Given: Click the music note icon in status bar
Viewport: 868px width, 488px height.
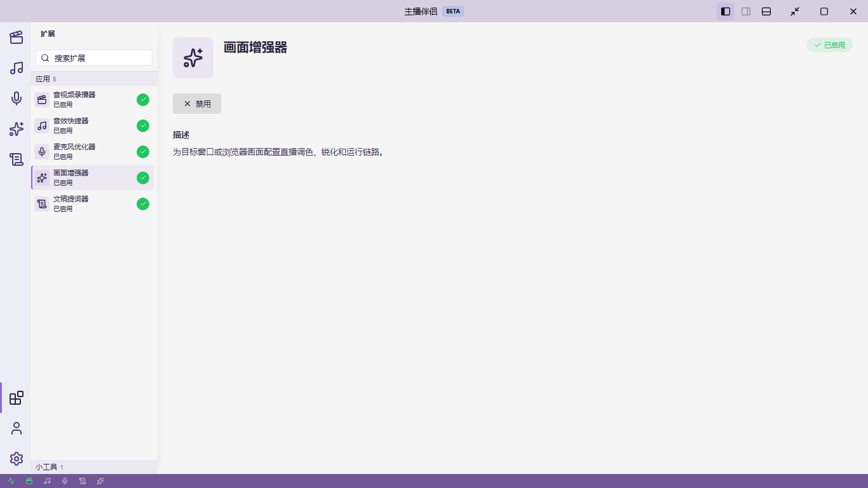Looking at the screenshot, I should coord(47,481).
